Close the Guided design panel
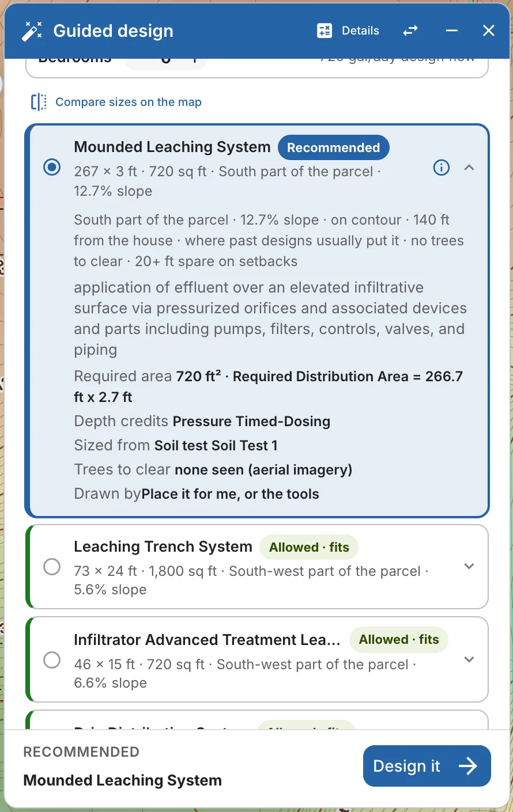The image size is (513, 812). (x=489, y=31)
